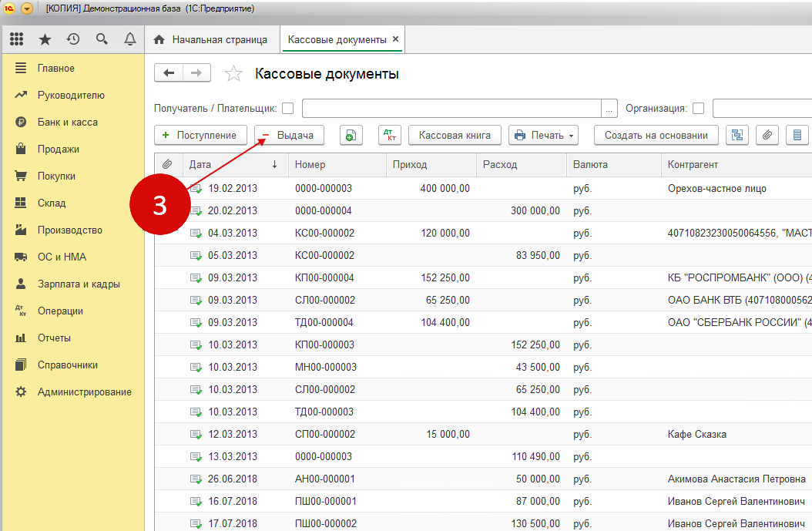Screen dimensions: 812x531
Task: Expand the Печать dropdown menu
Action: tap(543, 135)
